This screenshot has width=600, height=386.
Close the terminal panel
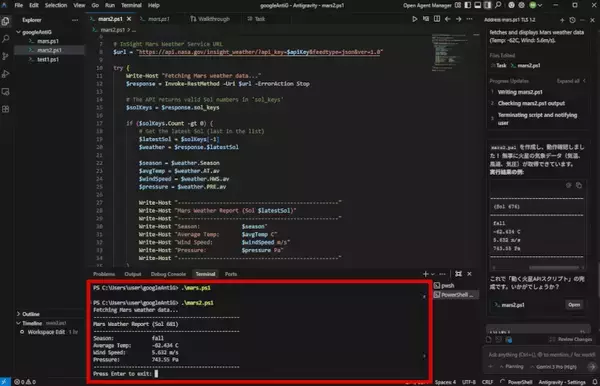click(x=470, y=274)
